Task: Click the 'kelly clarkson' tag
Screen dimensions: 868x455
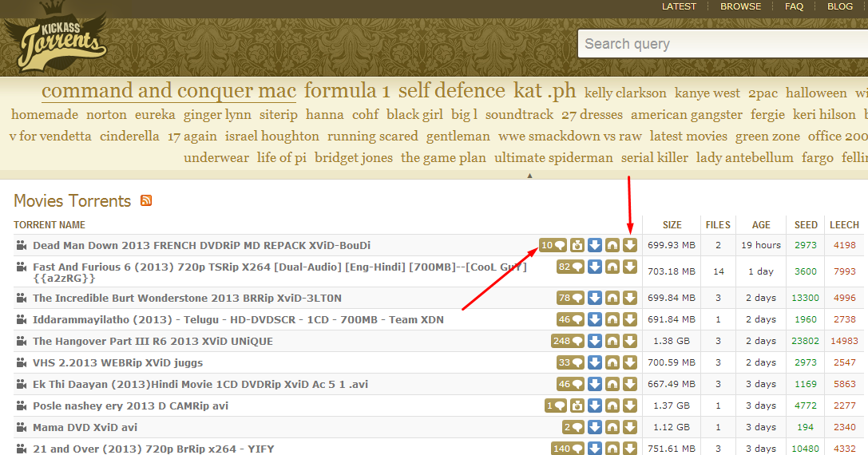Action: point(625,93)
